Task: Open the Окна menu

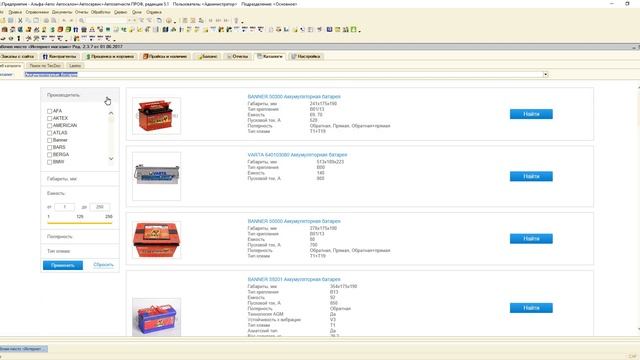Action: 136,12
